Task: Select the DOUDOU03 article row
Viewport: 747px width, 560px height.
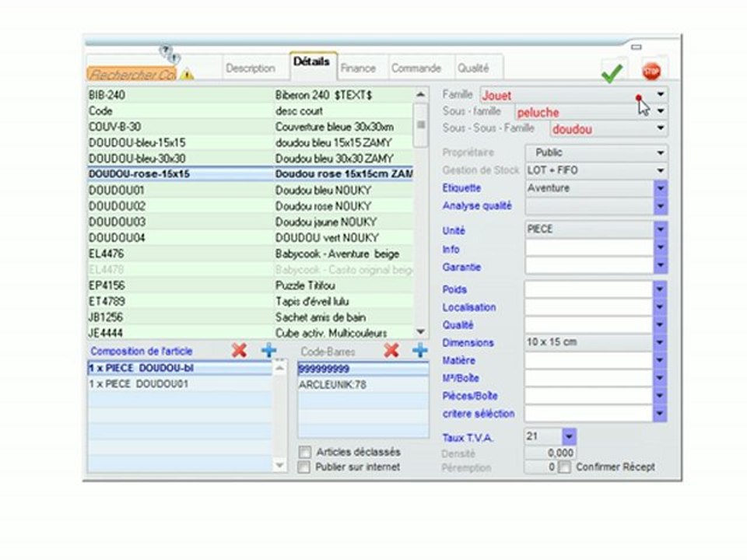Action: pyautogui.click(x=251, y=222)
